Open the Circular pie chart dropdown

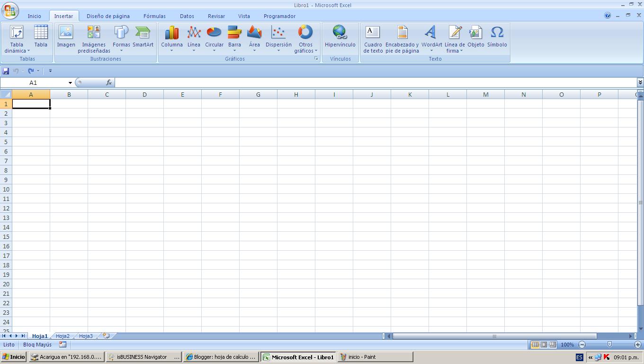point(214,39)
